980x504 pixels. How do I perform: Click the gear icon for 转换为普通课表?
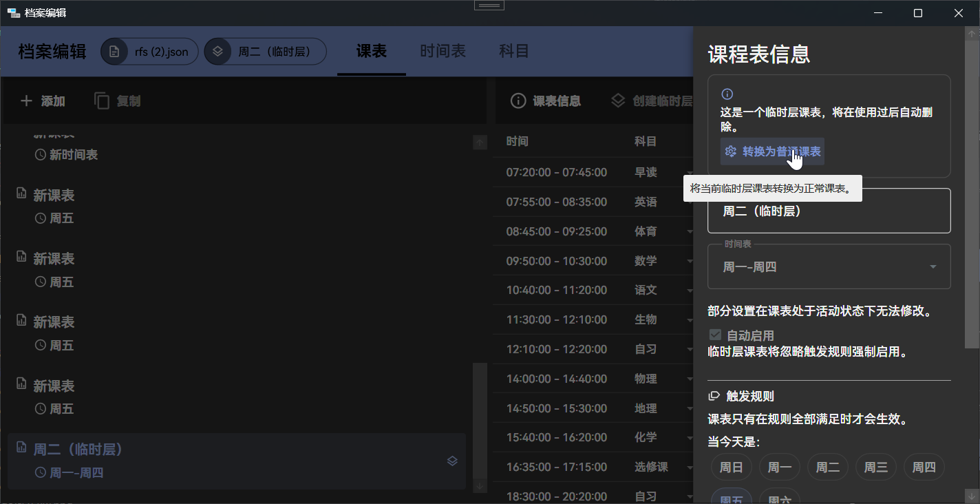click(731, 151)
